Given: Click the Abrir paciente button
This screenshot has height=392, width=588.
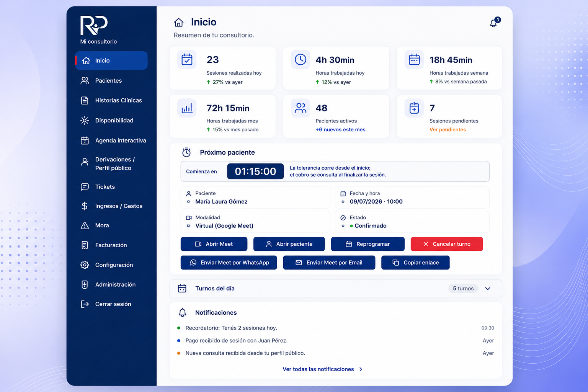Looking at the screenshot, I should pos(289,244).
